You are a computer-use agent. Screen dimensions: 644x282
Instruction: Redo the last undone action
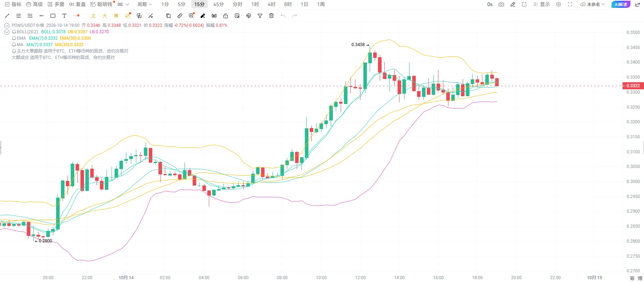pyautogui.click(x=294, y=16)
